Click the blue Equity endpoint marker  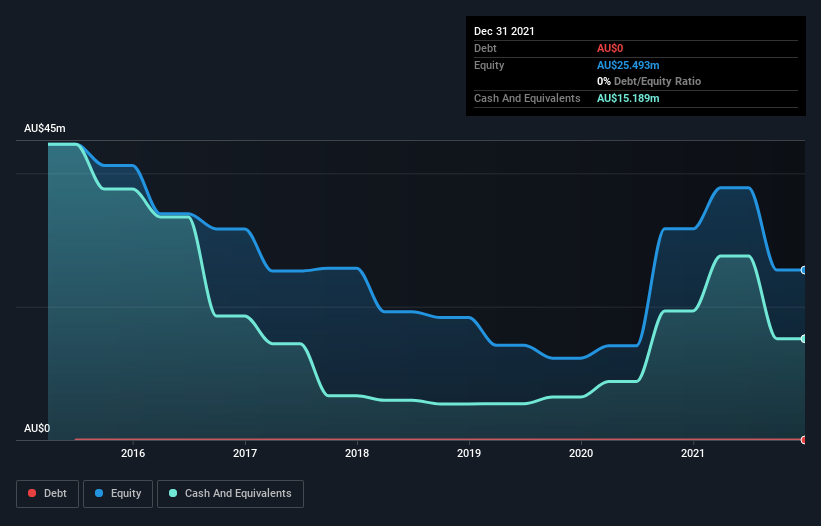pos(804,270)
